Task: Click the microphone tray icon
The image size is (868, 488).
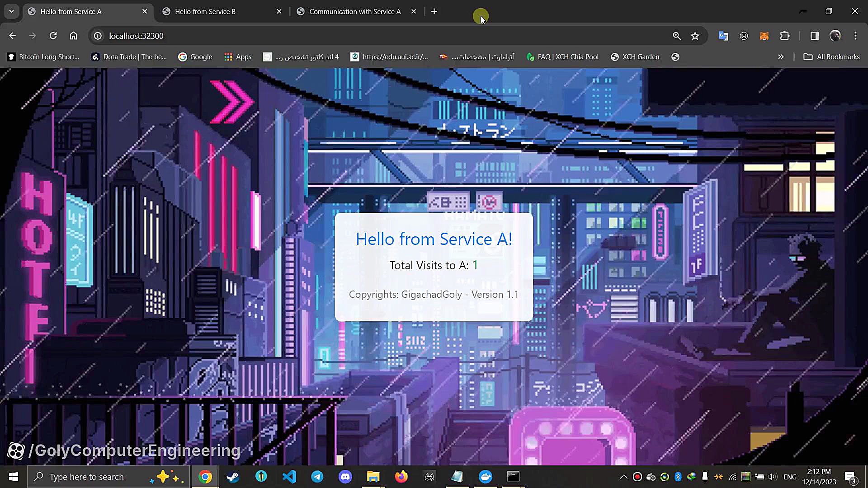Action: (x=705, y=477)
